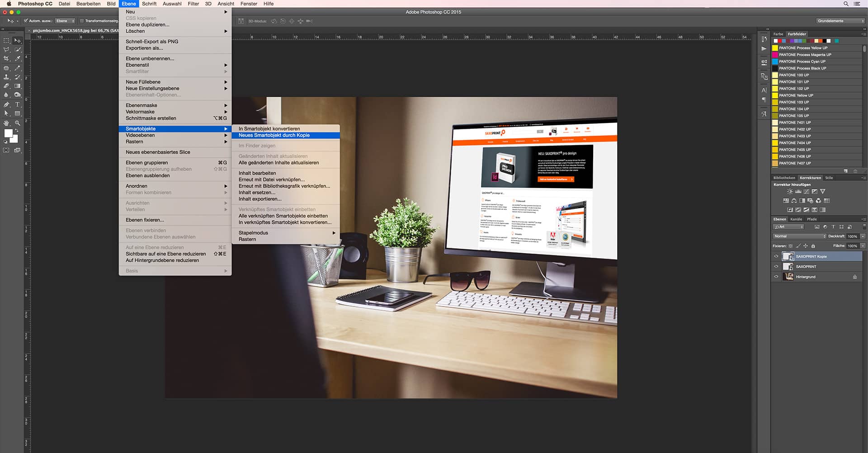Select the Zoom tool
Image resolution: width=868 pixels, height=453 pixels.
(18, 123)
